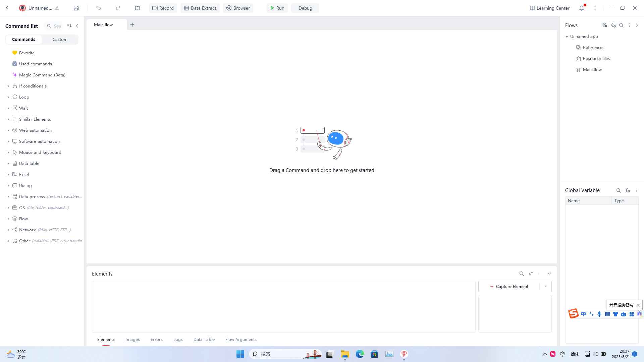Click the sort icon in Command list header

coord(69,26)
